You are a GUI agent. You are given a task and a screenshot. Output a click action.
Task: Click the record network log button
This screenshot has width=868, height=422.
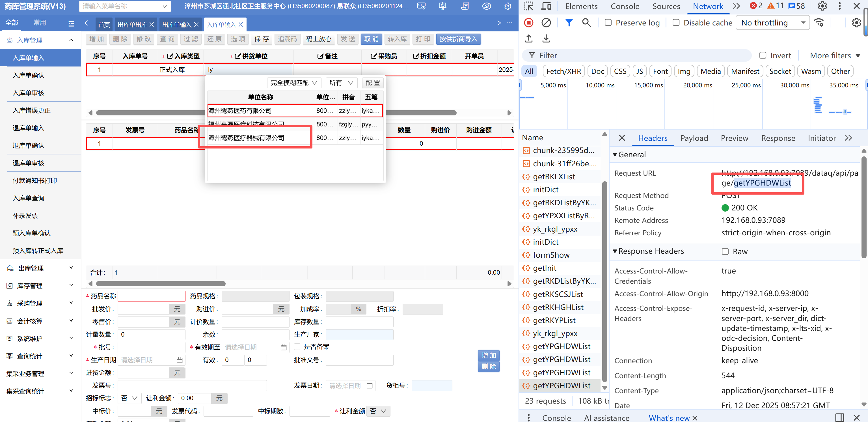coord(528,23)
